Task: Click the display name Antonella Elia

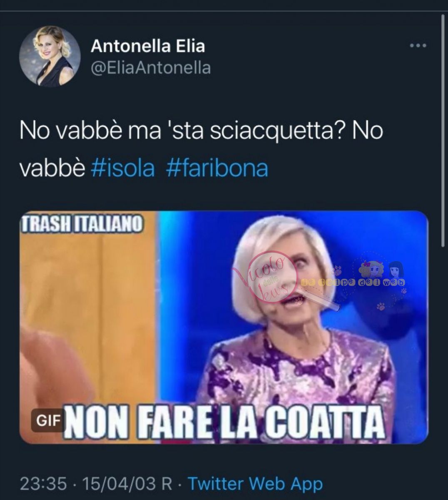Action: click(148, 46)
